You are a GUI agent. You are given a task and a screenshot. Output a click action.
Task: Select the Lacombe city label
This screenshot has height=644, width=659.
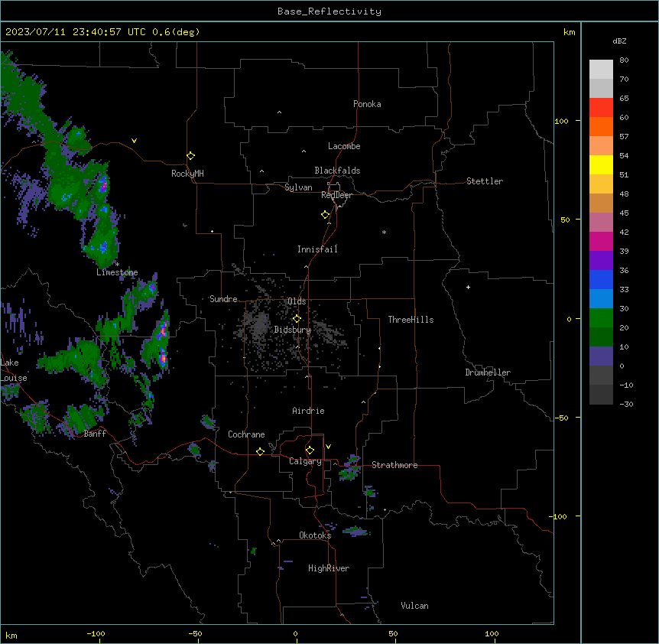pyautogui.click(x=344, y=146)
